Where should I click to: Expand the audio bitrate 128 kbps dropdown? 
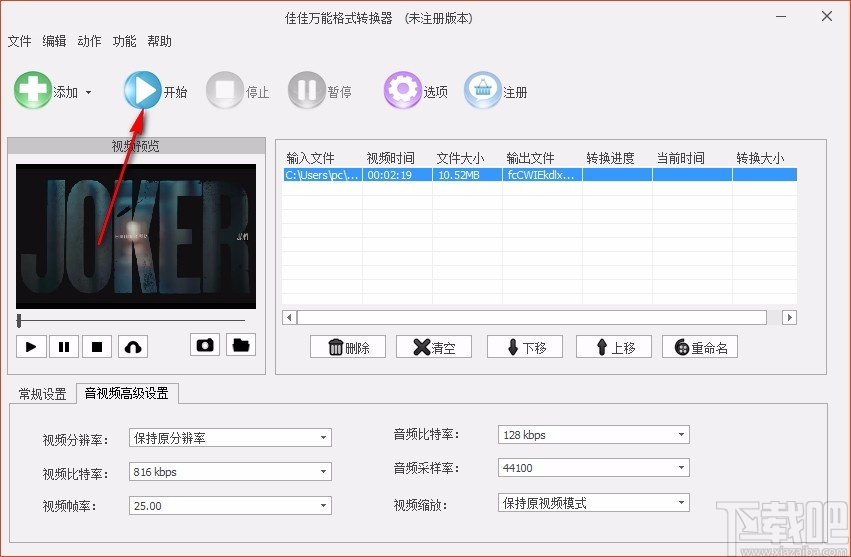[x=681, y=434]
